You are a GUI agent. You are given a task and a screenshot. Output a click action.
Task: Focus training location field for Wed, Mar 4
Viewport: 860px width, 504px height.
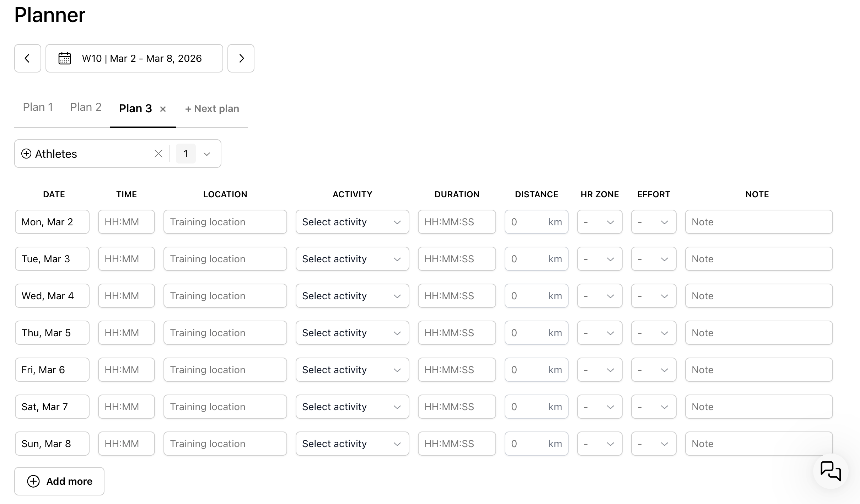(225, 296)
